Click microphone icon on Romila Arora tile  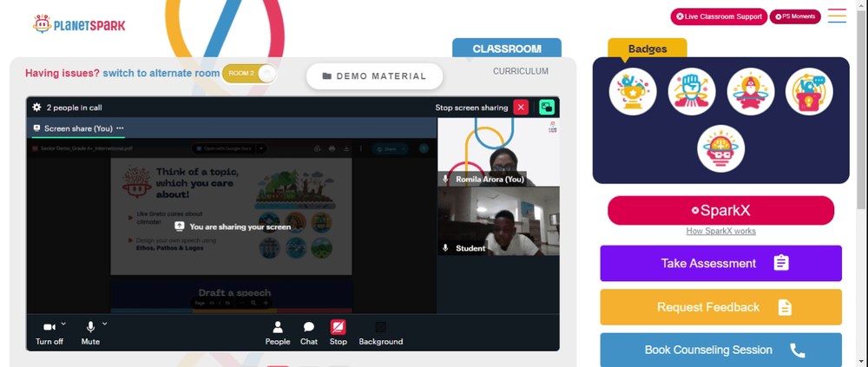click(x=445, y=179)
